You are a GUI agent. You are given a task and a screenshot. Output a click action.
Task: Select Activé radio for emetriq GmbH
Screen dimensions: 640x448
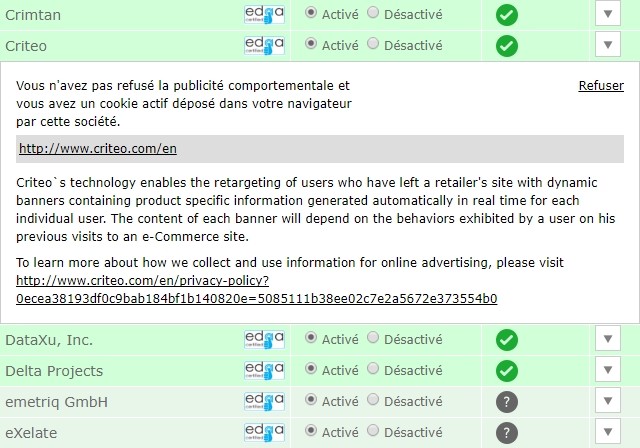click(311, 401)
